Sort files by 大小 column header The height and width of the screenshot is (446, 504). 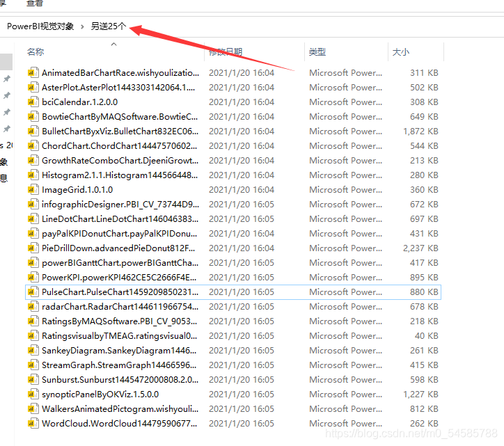coord(401,51)
